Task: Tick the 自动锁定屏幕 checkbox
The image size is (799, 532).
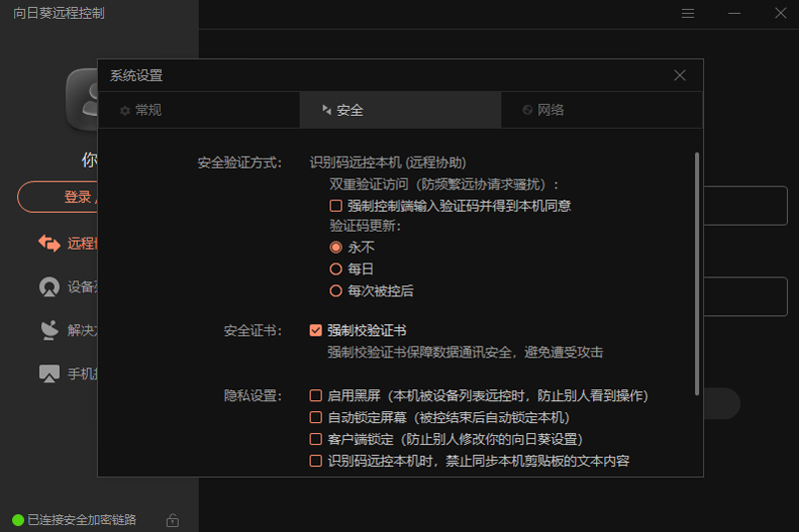Action: coord(317,417)
